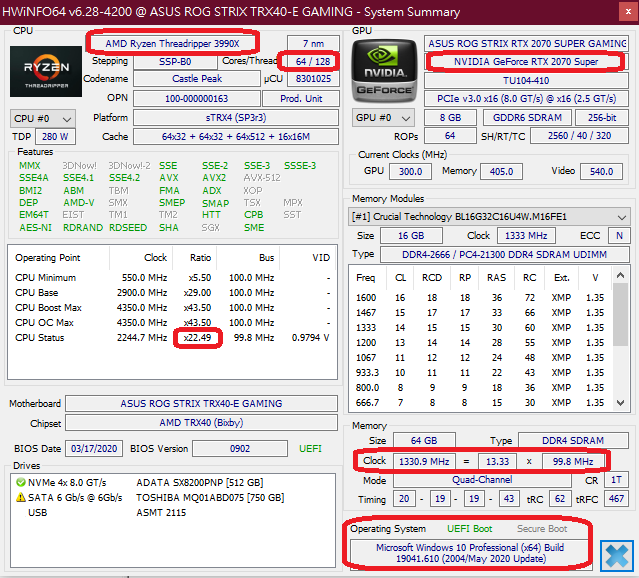Click the NVIDIA GeForce RTX 2070 Super field
639x578 pixels.
526,62
